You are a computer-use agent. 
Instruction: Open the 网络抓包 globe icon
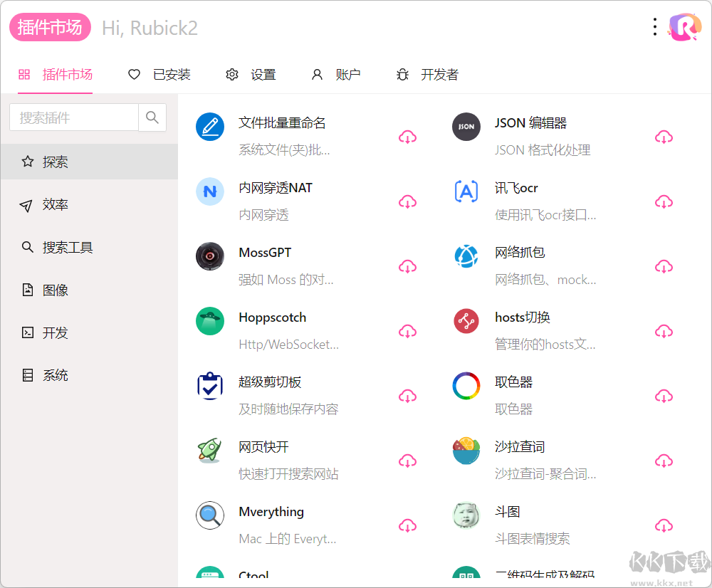click(466, 256)
